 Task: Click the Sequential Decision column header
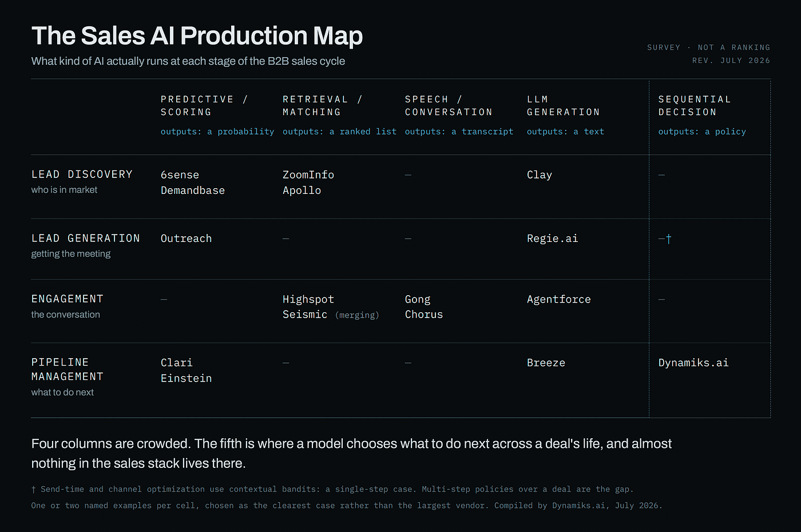pyautogui.click(x=695, y=106)
